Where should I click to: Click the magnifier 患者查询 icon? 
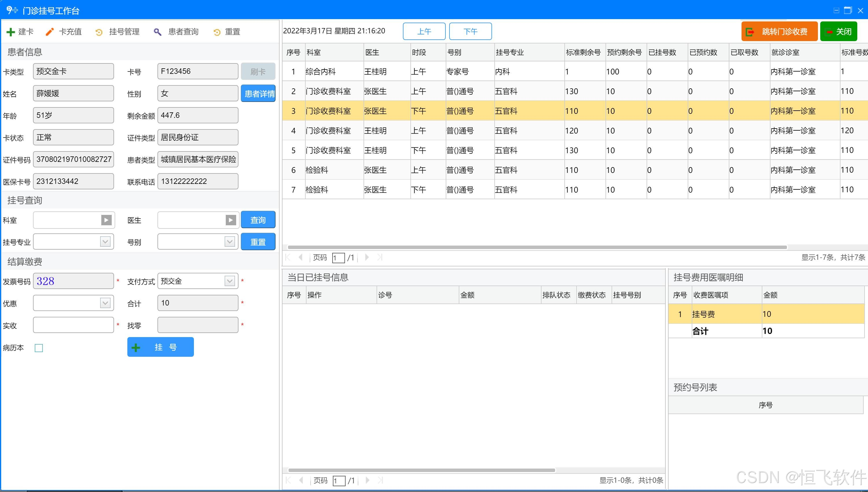(157, 32)
